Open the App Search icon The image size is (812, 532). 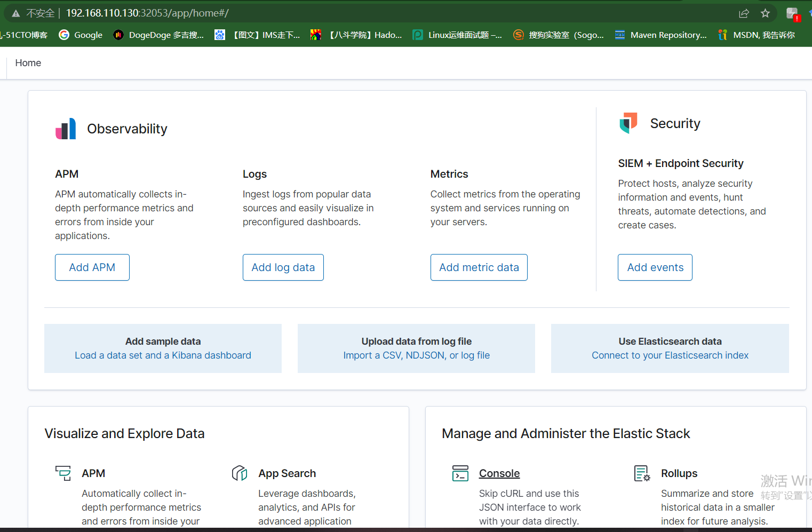point(240,473)
